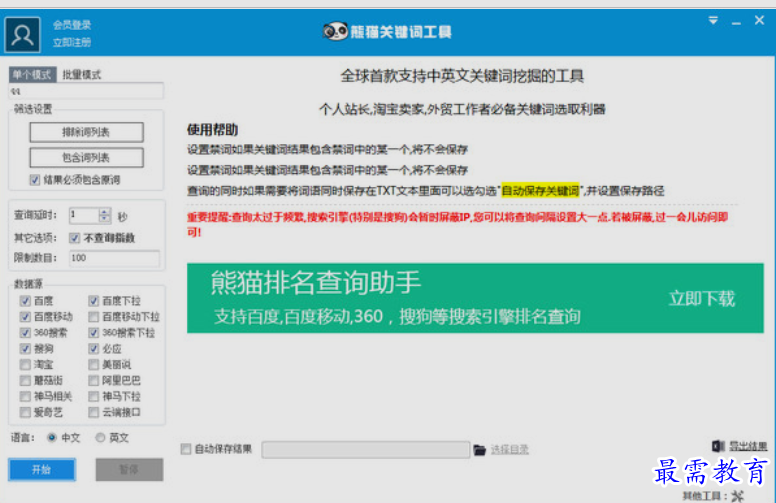Viewport: 776px width, 503px height.
Task: Toggle 360搜索下拉 checkbox
Action: pyautogui.click(x=94, y=332)
